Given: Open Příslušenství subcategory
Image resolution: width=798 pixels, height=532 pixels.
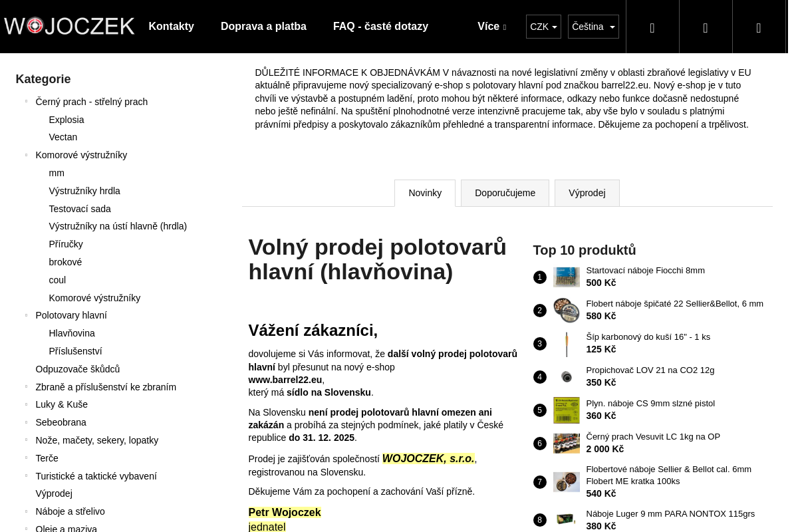Looking at the screenshot, I should point(75,351).
